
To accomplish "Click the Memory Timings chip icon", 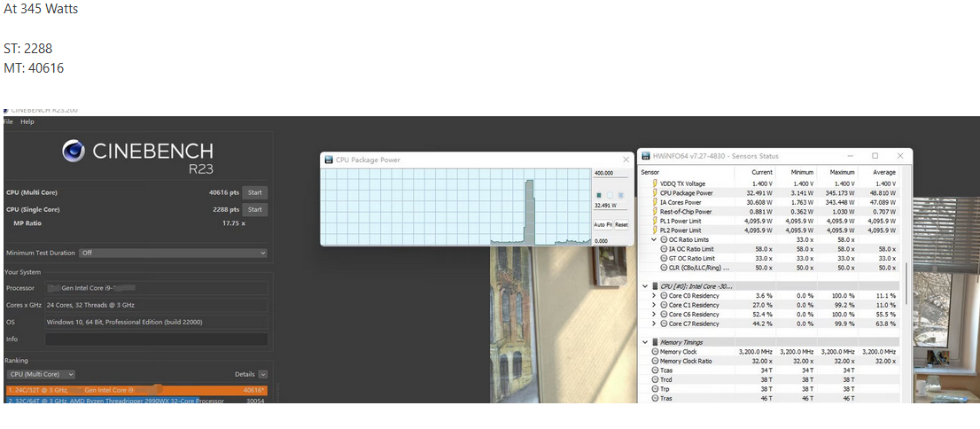I will [x=655, y=342].
